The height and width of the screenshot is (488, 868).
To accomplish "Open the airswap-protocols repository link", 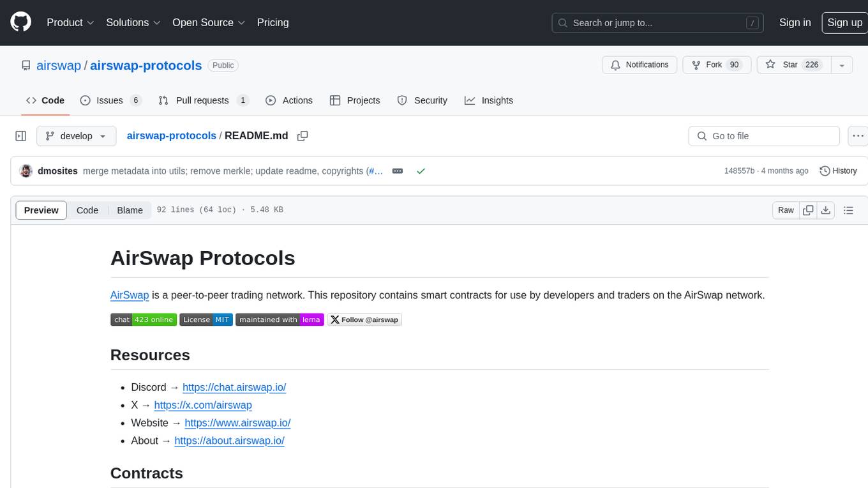I will pyautogui.click(x=146, y=66).
